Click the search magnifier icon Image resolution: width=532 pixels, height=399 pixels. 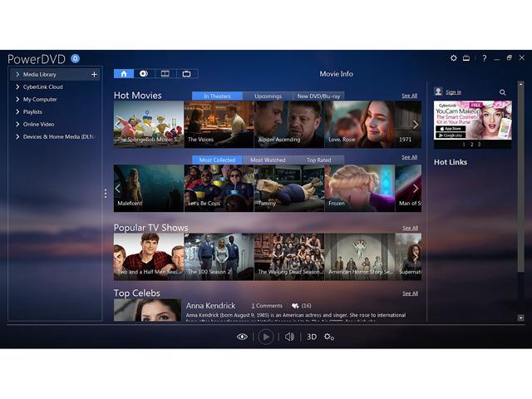[x=502, y=92]
